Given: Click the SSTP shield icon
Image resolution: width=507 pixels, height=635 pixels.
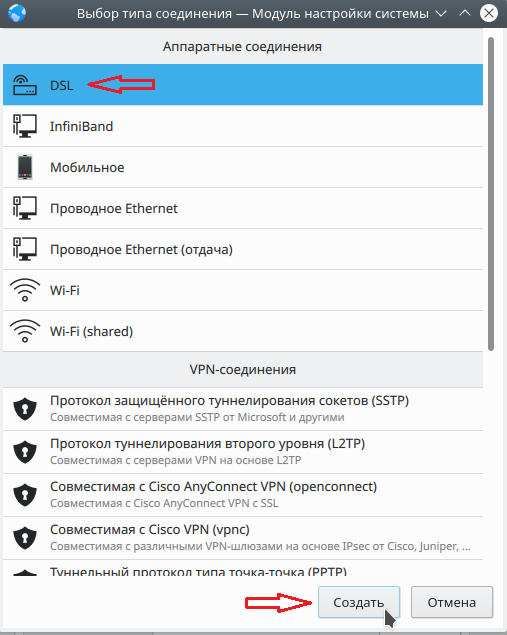Looking at the screenshot, I should (x=25, y=409).
